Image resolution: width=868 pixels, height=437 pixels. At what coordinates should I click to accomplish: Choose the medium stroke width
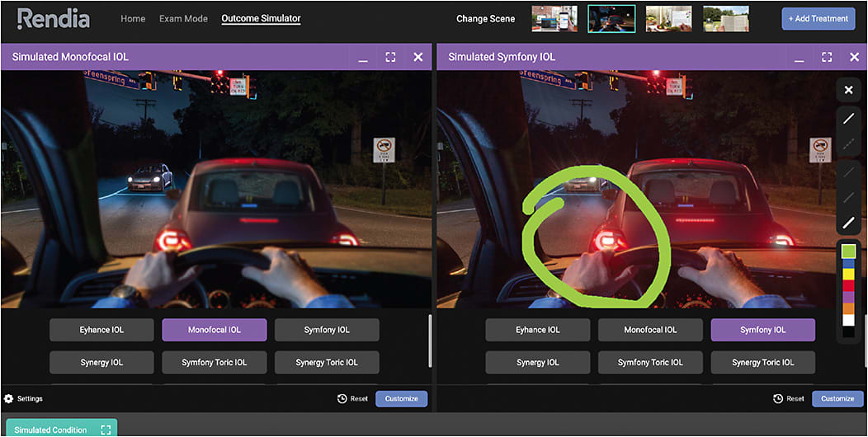point(849,197)
